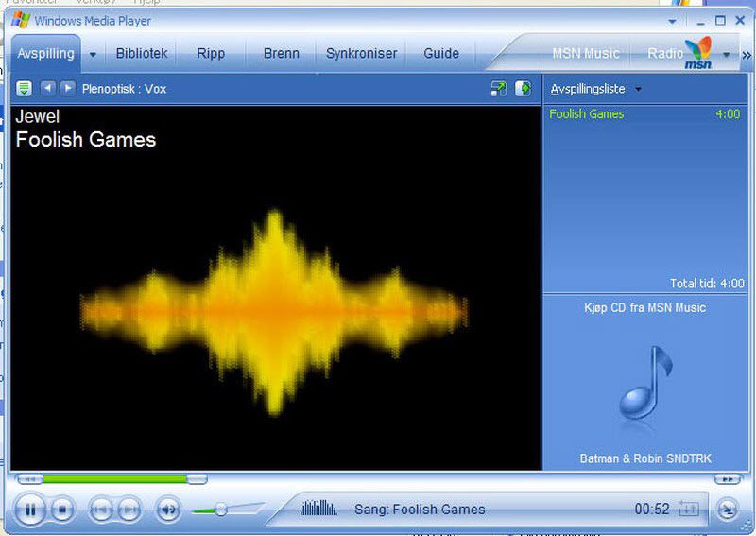
Task: Click the volume slider handle
Action: [220, 510]
